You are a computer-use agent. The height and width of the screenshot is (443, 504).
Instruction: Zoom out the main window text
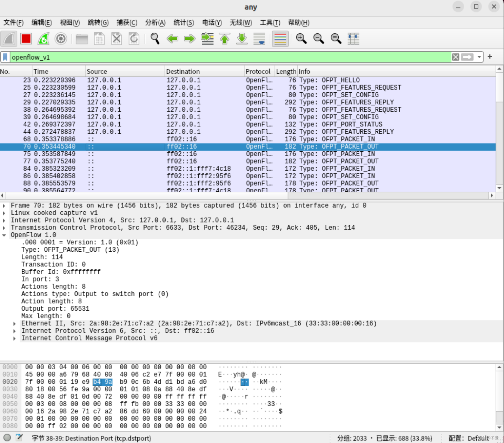click(x=319, y=39)
